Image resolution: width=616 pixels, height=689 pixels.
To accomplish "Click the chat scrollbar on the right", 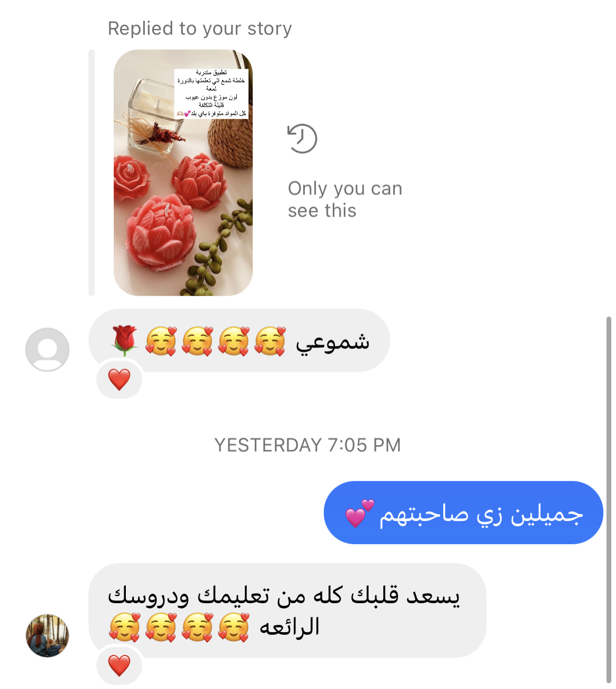I will (x=609, y=500).
